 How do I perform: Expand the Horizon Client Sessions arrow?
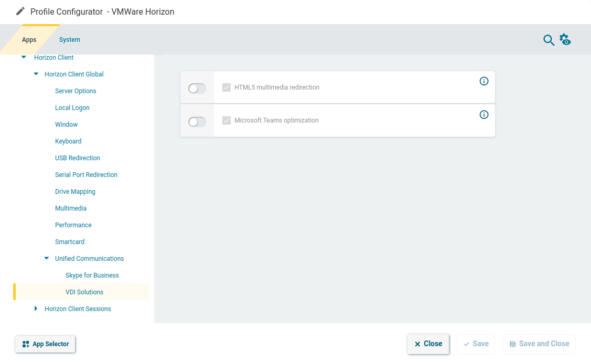point(36,308)
